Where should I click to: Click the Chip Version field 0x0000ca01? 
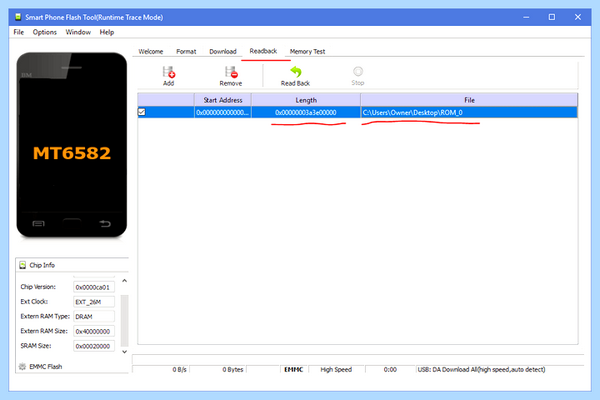(x=94, y=287)
